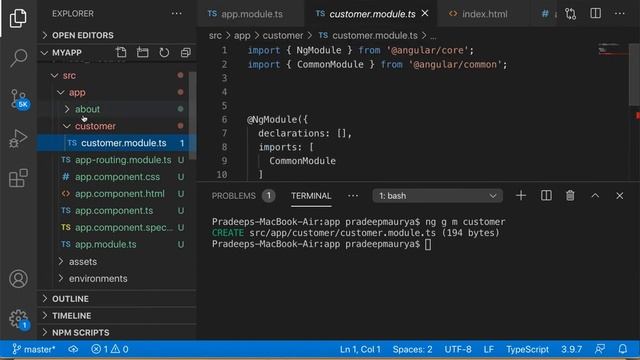Open the Search view in activity bar
This screenshot has width=640, height=360.
click(x=18, y=58)
